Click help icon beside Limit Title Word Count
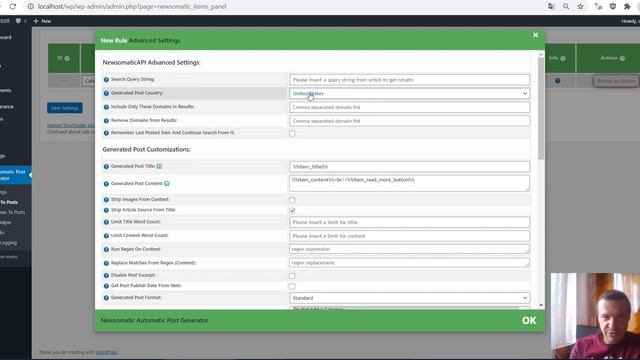Image resolution: width=640 pixels, height=360 pixels. [106, 222]
